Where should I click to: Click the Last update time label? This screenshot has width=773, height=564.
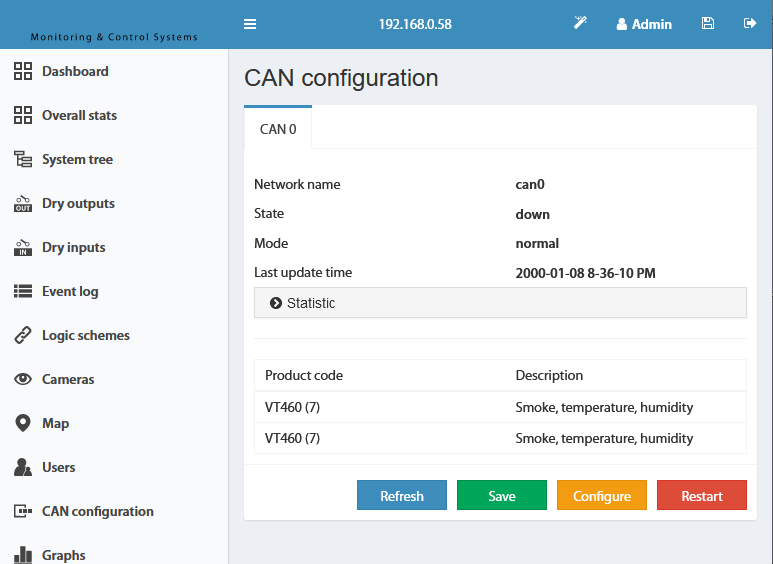point(303,273)
